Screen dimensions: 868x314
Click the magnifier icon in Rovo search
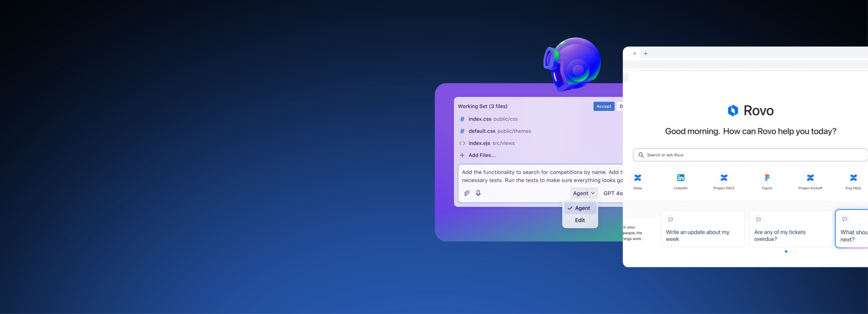[641, 155]
